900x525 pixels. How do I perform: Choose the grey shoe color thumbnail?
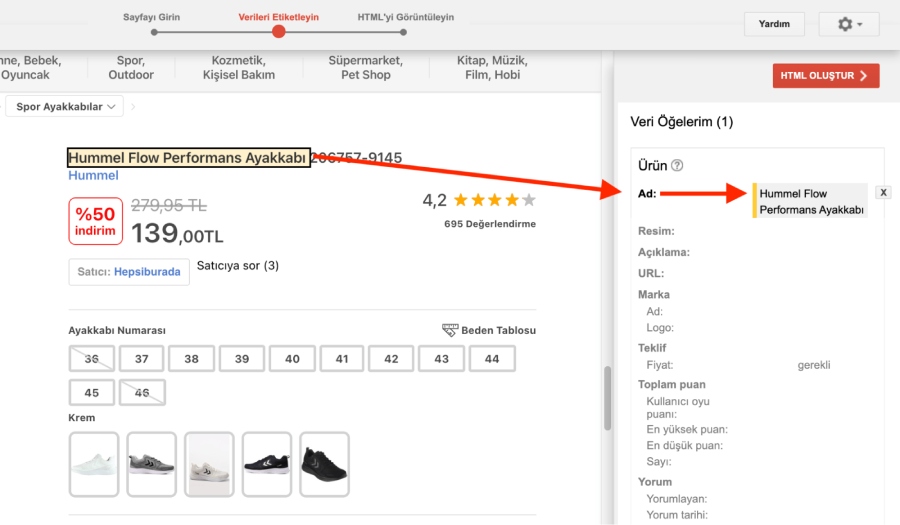(x=152, y=464)
